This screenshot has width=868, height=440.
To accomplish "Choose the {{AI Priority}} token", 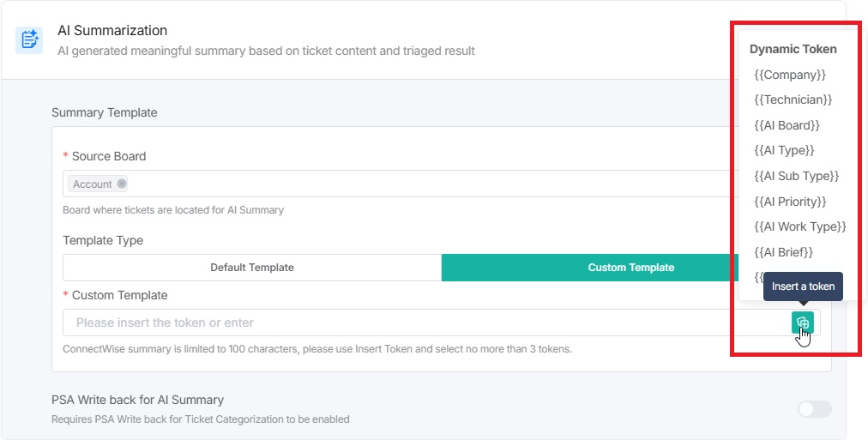I will (x=790, y=202).
